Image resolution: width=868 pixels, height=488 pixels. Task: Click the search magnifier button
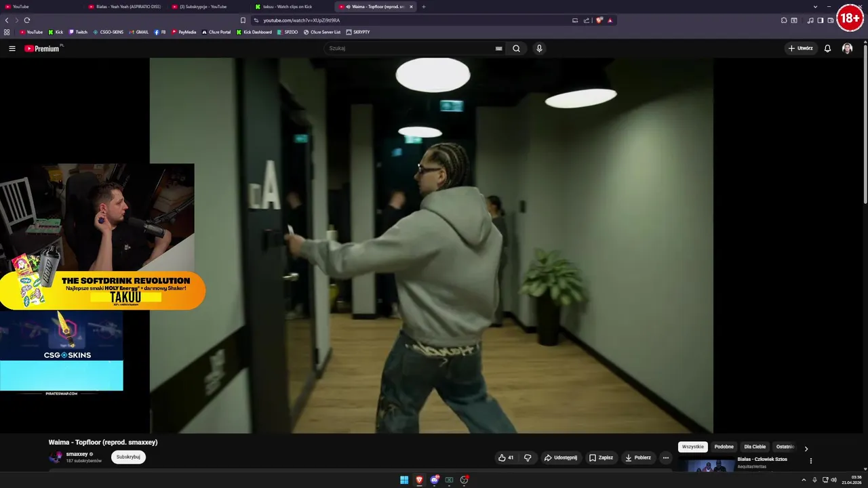click(x=516, y=48)
